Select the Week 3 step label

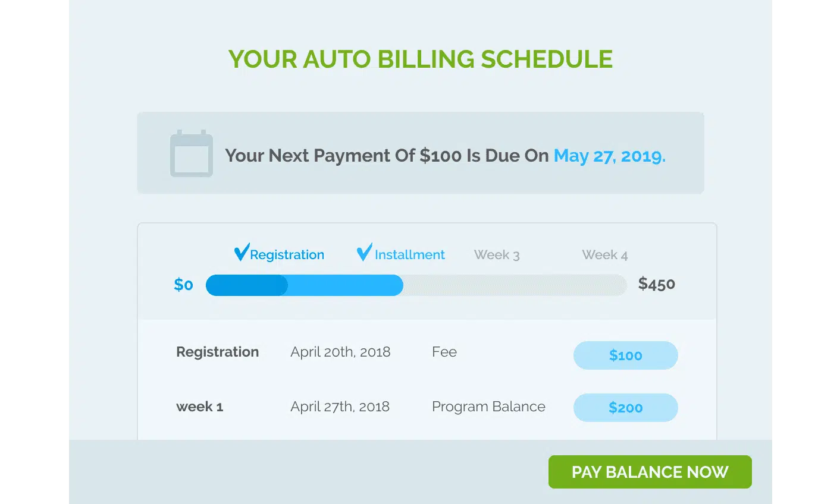point(497,255)
